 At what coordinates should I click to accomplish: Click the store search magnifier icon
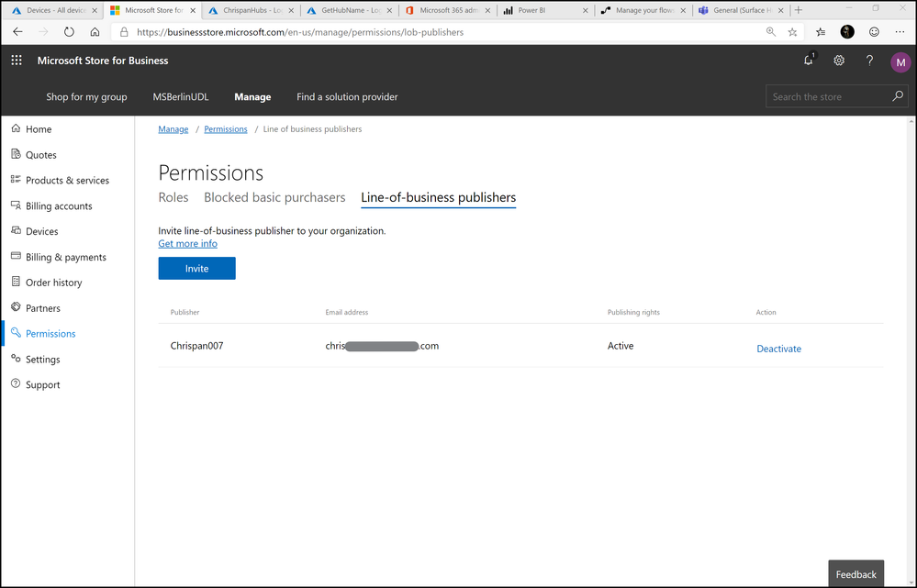tap(897, 96)
